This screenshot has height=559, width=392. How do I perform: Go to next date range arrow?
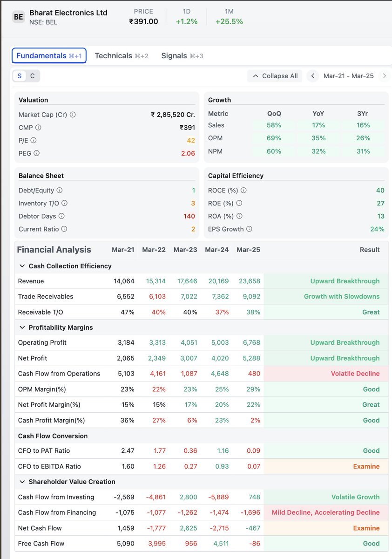384,76
